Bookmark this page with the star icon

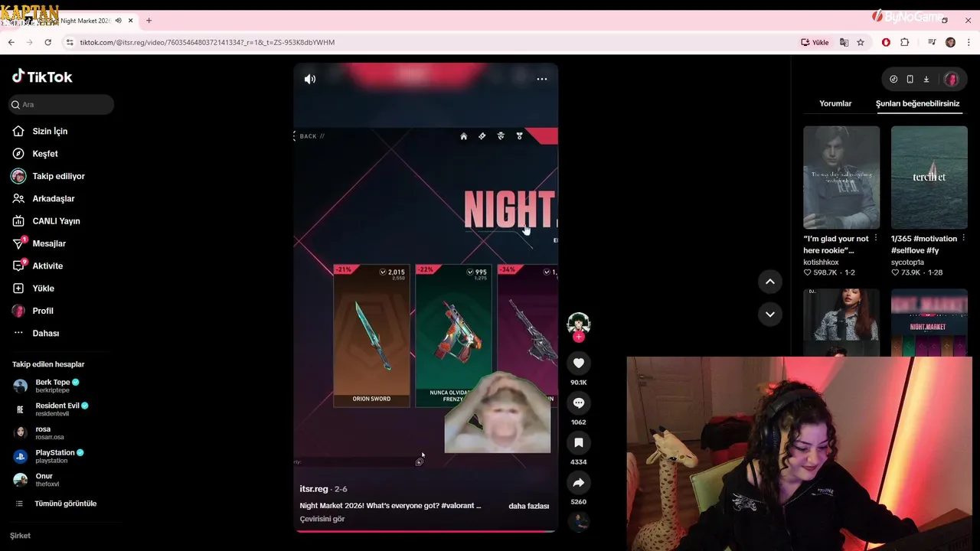point(861,42)
